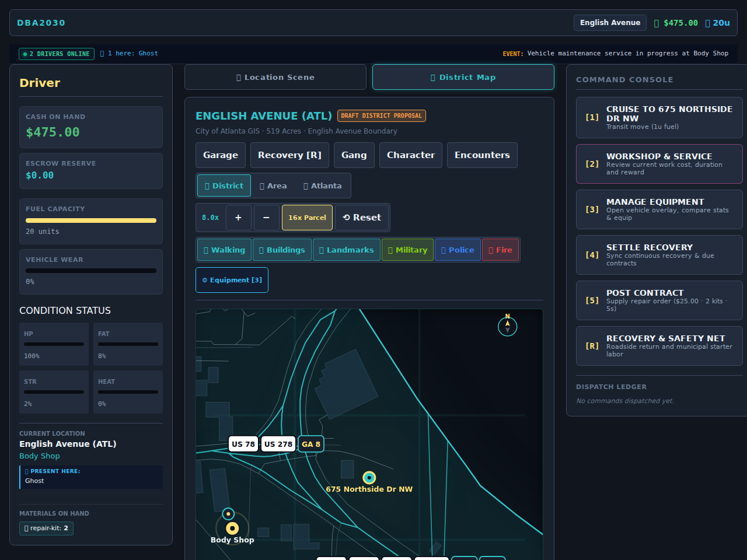The width and height of the screenshot is (747, 560).
Task: Zoom in with the plus button
Action: [238, 218]
